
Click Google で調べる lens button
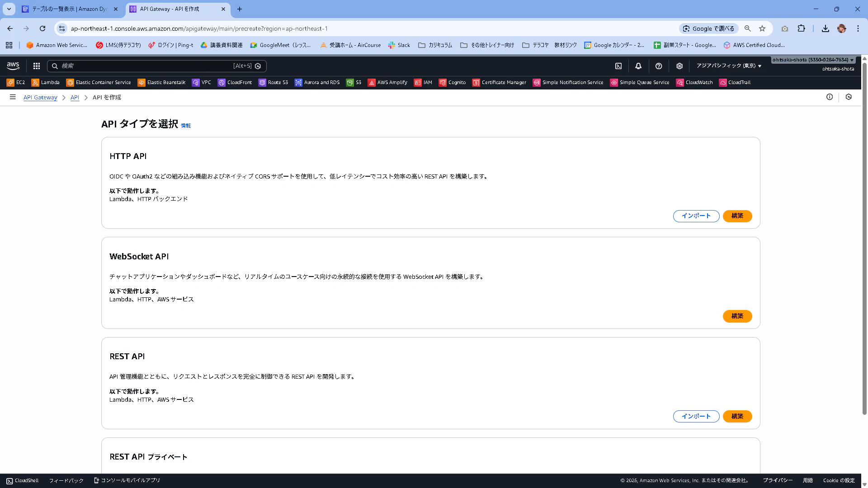tap(708, 28)
